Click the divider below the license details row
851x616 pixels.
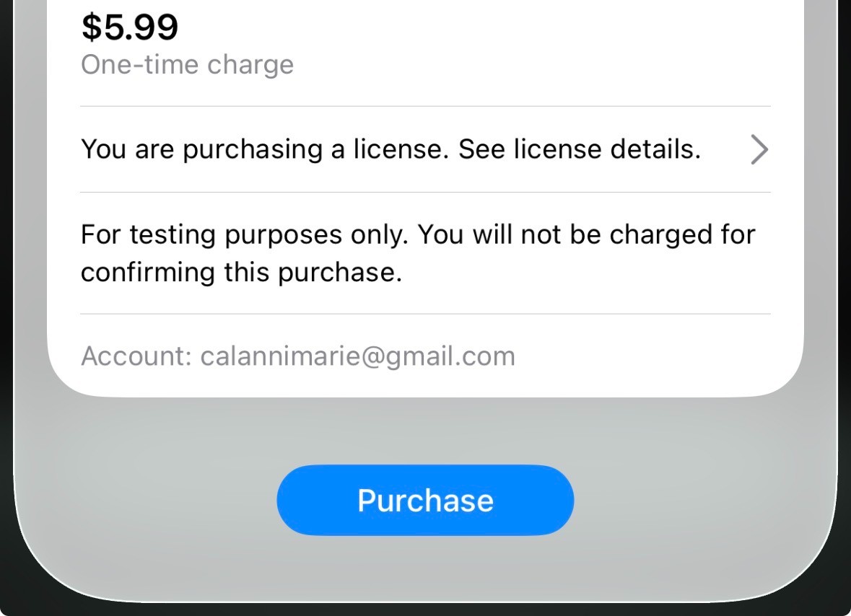pos(425,192)
